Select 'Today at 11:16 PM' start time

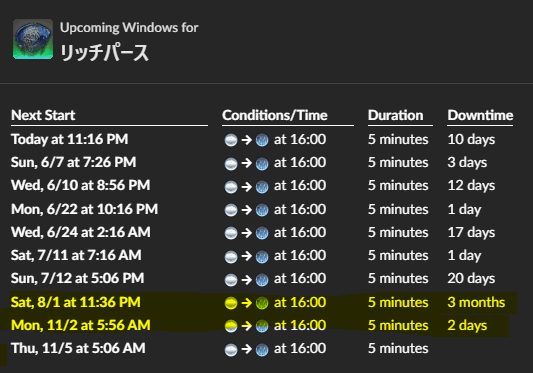70,139
